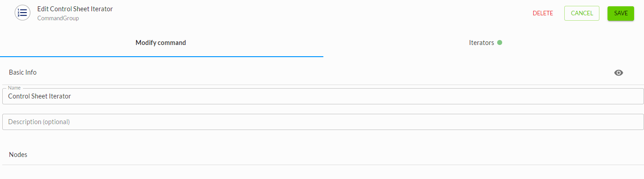Focus the Name input field
The width and height of the screenshot is (644, 179).
click(x=323, y=96)
